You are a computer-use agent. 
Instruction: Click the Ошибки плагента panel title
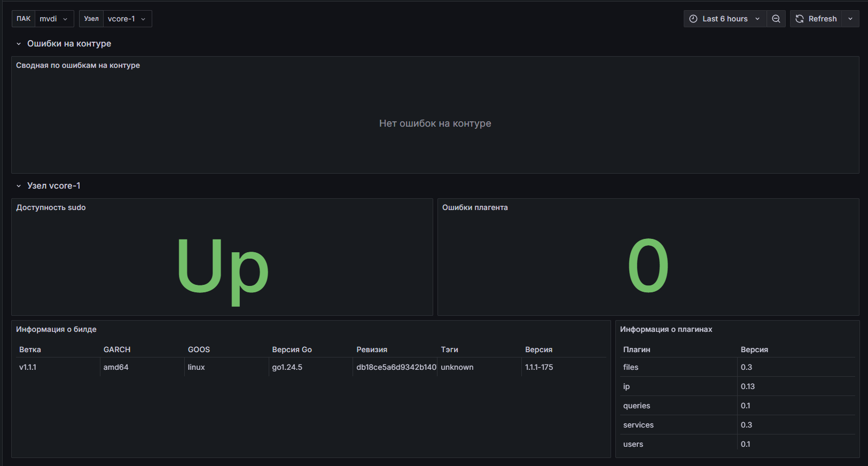click(x=475, y=207)
